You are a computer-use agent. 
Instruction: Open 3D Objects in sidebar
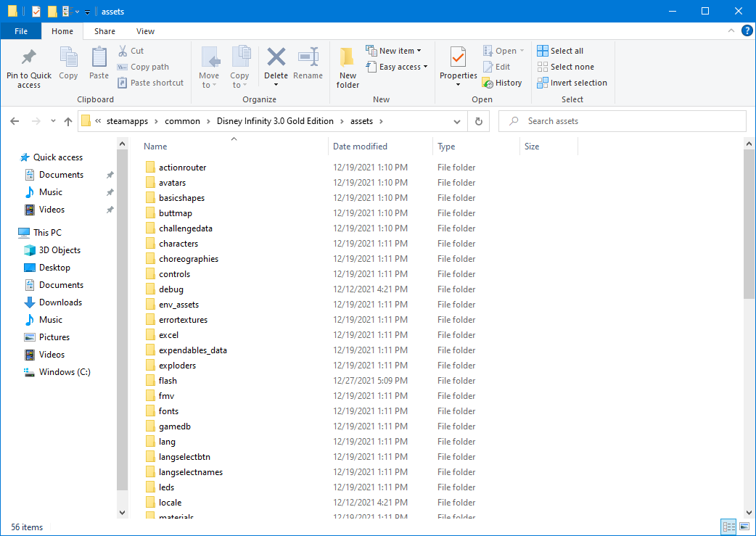pos(52,250)
